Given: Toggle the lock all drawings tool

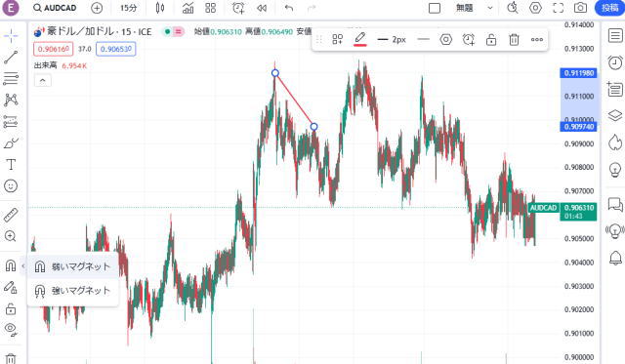Looking at the screenshot, I should pyautogui.click(x=11, y=309).
